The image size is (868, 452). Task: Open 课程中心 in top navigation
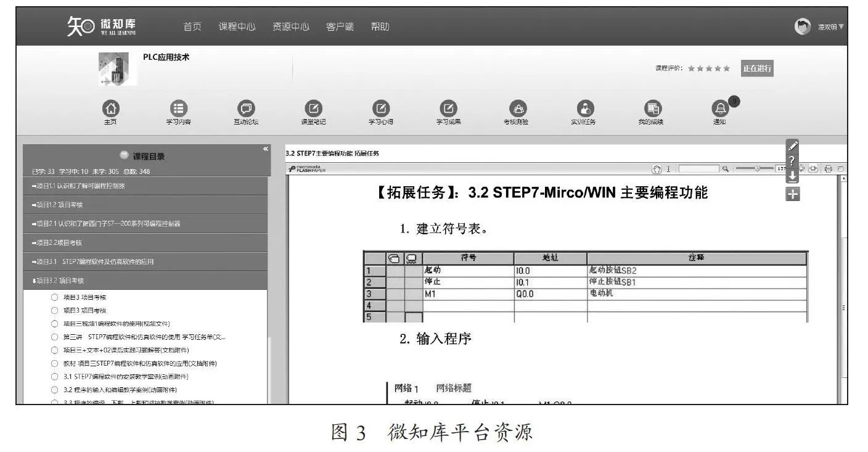coord(237,27)
